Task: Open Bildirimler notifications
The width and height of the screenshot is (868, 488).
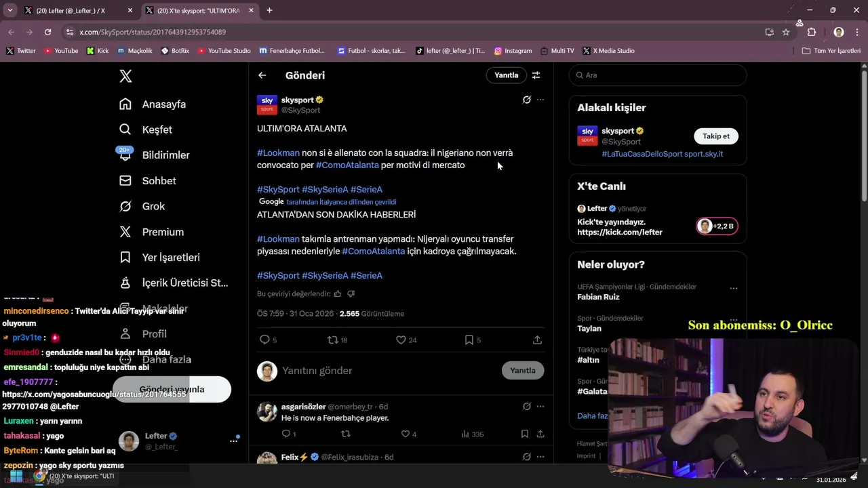Action: coord(155,155)
